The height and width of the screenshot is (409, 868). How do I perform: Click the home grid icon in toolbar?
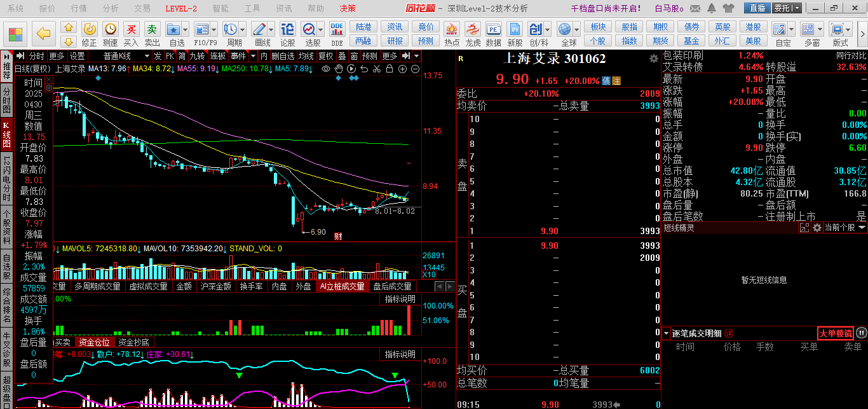coord(15,34)
